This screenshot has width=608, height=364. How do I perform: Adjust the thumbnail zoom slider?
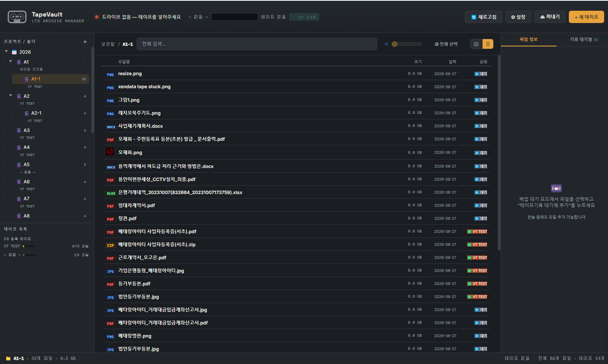pos(407,44)
